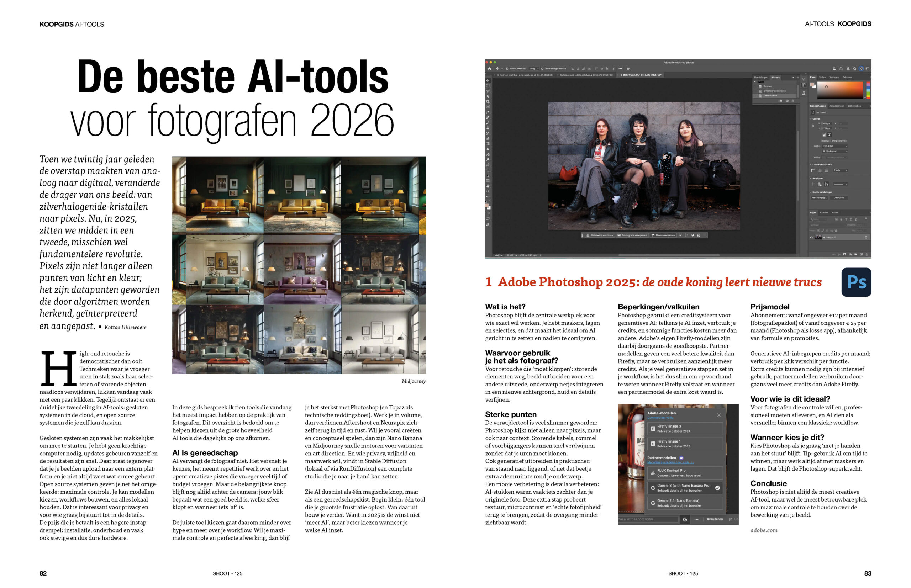Select the Crop tool
This screenshot has height=588, width=911.
pos(488,101)
